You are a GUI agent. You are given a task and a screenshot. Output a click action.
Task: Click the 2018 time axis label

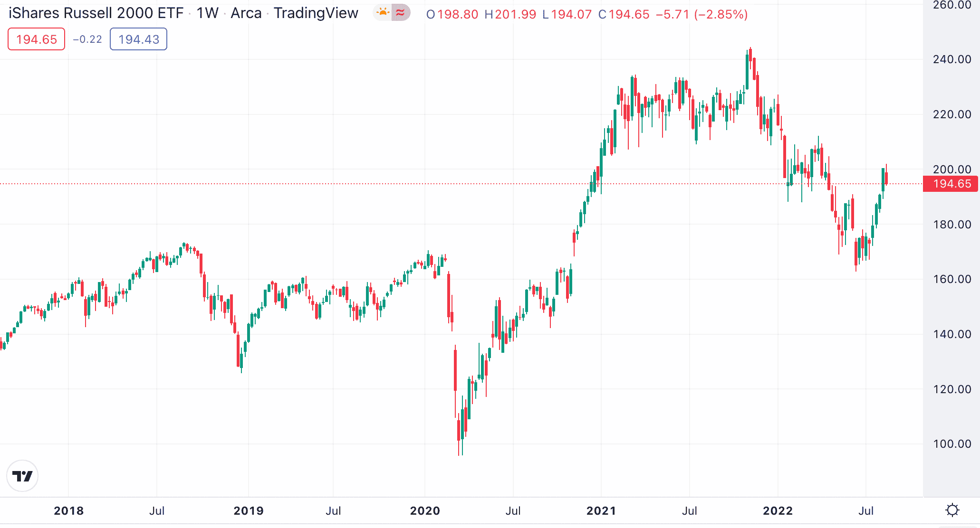pyautogui.click(x=68, y=511)
